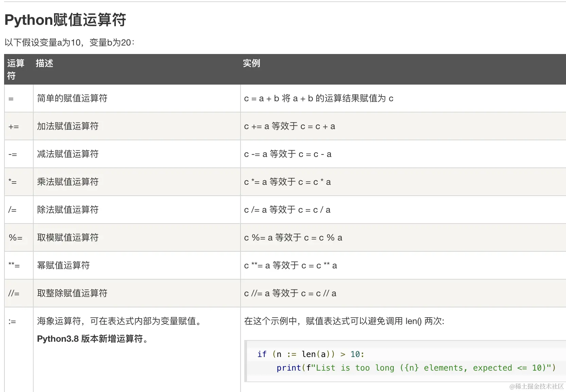Viewport: 566px width, 392px height.
Task: Click the "c = a + b" example cell
Action: [x=318, y=99]
